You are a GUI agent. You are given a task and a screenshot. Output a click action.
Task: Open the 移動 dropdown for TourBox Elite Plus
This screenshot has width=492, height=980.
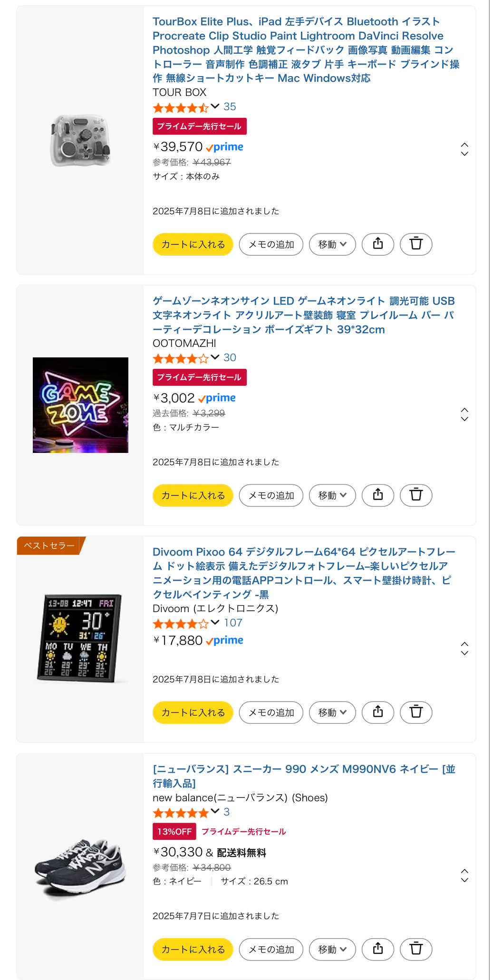click(x=332, y=244)
